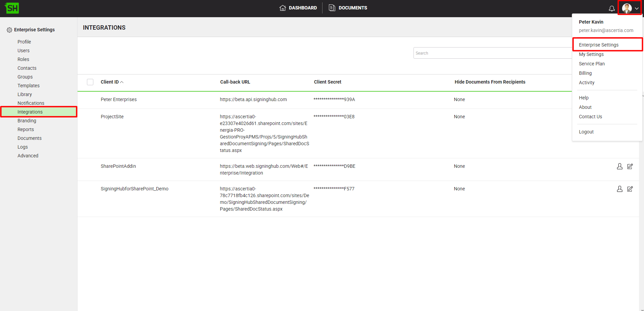Edit the SigningHubforSharePoint_Demo integration
Image resolution: width=644 pixels, height=311 pixels.
tap(630, 189)
